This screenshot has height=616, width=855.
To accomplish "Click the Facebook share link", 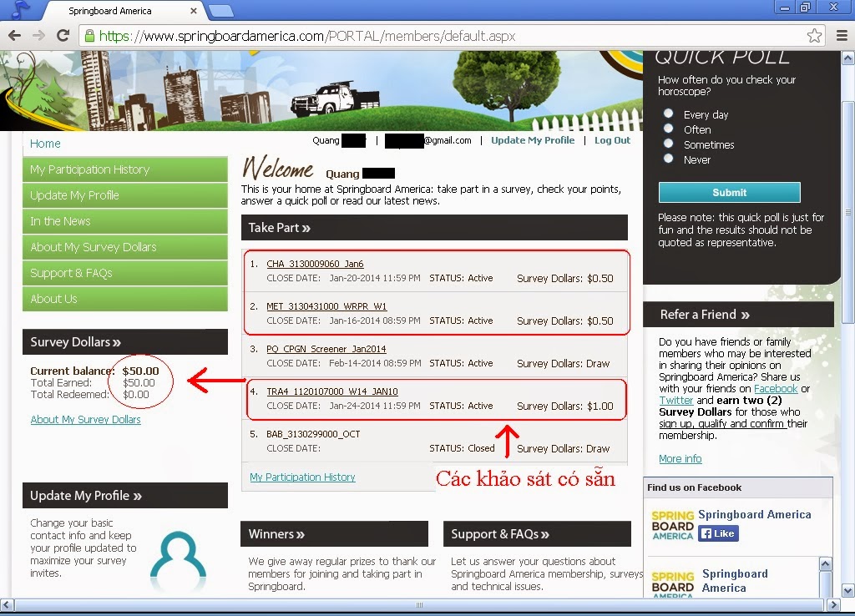I will click(776, 389).
